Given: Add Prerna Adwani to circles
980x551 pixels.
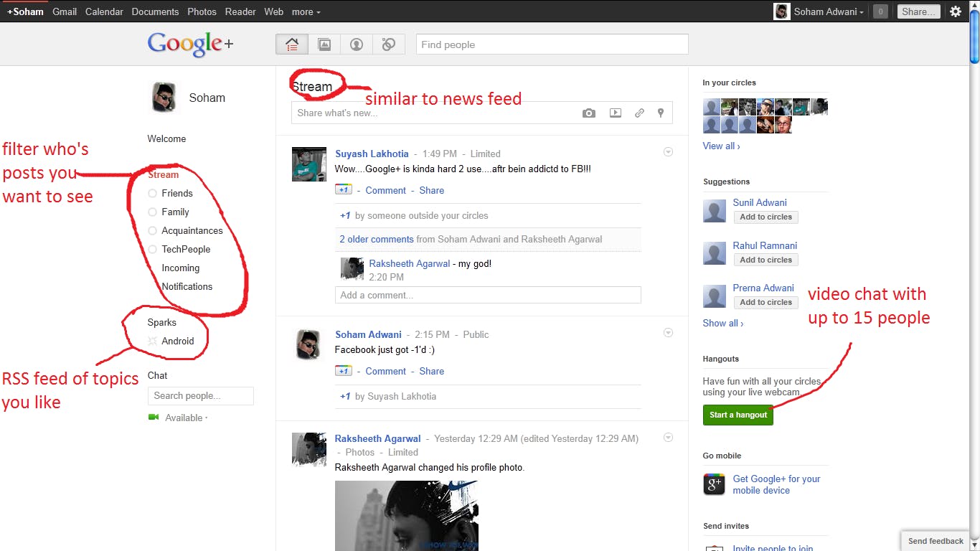Looking at the screenshot, I should tap(765, 302).
